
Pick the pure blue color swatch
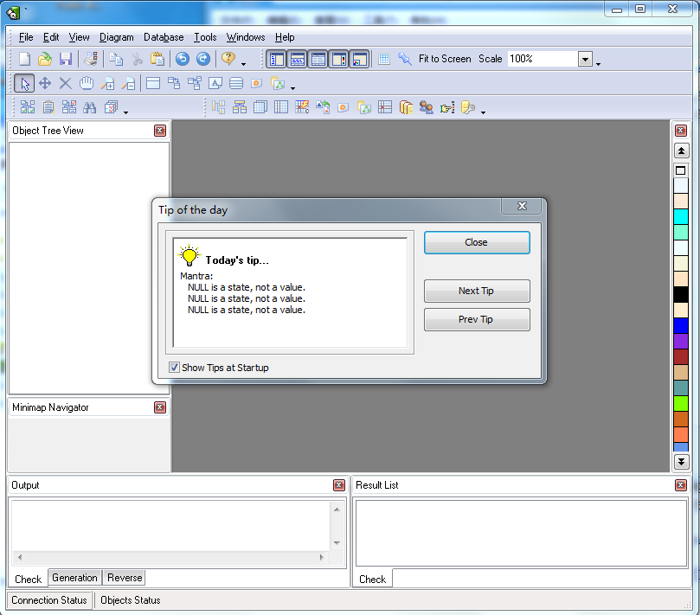(681, 326)
